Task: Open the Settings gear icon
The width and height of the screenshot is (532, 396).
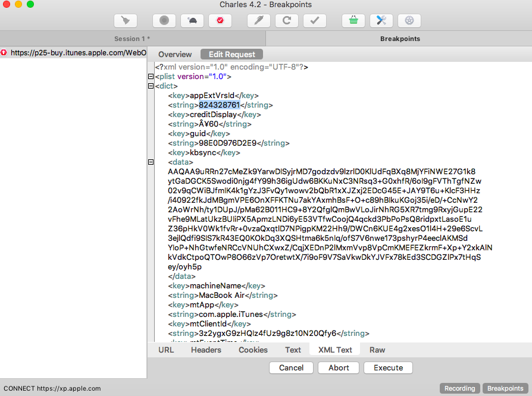Action: pos(409,21)
